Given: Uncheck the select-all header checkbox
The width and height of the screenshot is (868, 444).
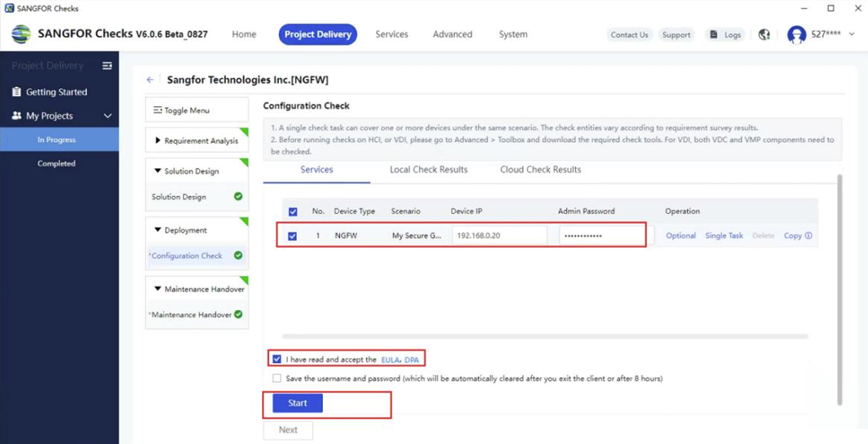Looking at the screenshot, I should (x=293, y=212).
